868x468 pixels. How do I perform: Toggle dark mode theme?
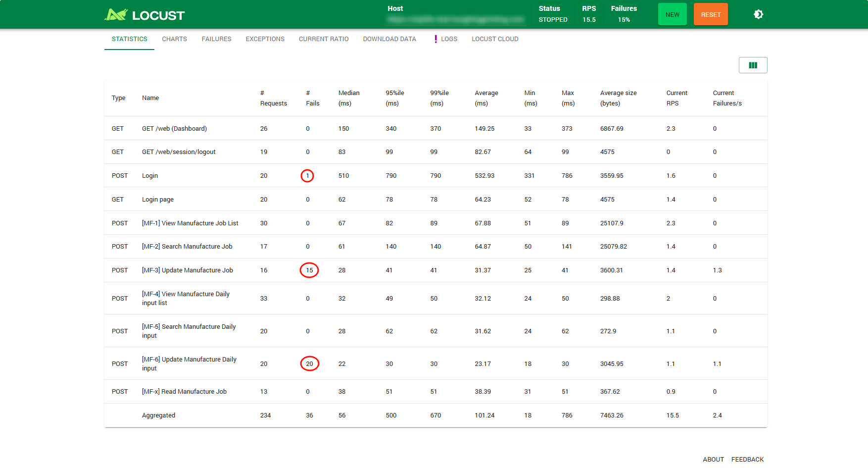758,14
